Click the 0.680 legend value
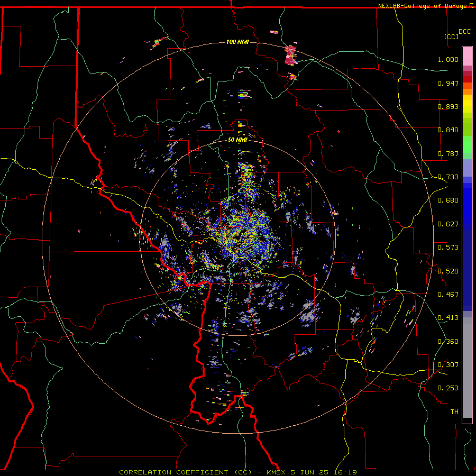This screenshot has height=476, width=476. [x=448, y=200]
